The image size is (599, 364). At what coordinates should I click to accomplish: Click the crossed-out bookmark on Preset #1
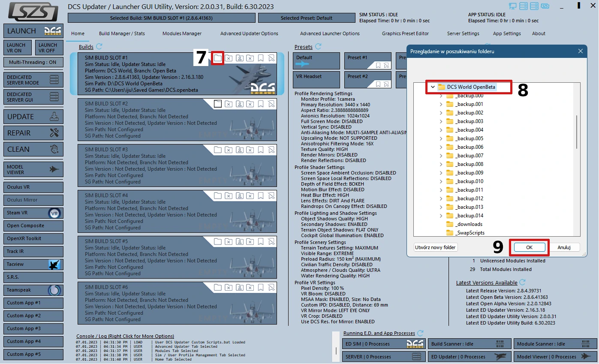pyautogui.click(x=386, y=66)
